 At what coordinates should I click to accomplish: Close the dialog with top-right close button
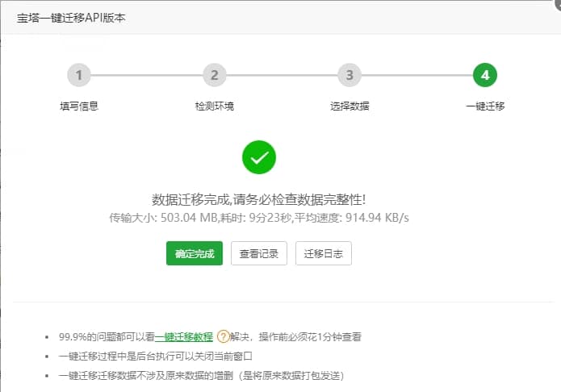pyautogui.click(x=557, y=3)
